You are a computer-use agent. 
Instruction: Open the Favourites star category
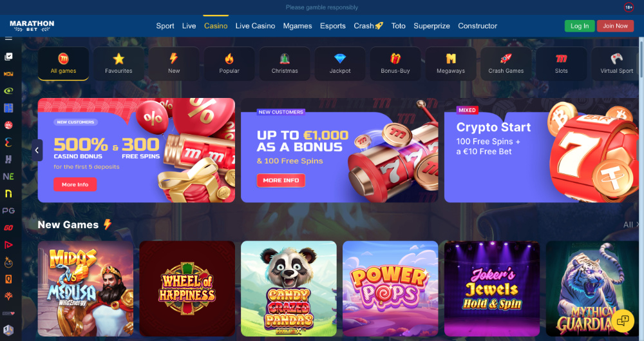tap(118, 64)
